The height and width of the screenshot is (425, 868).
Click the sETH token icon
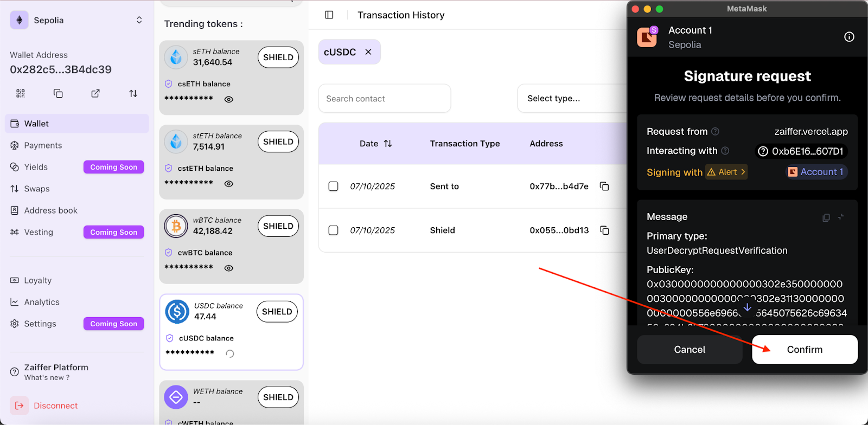[176, 56]
